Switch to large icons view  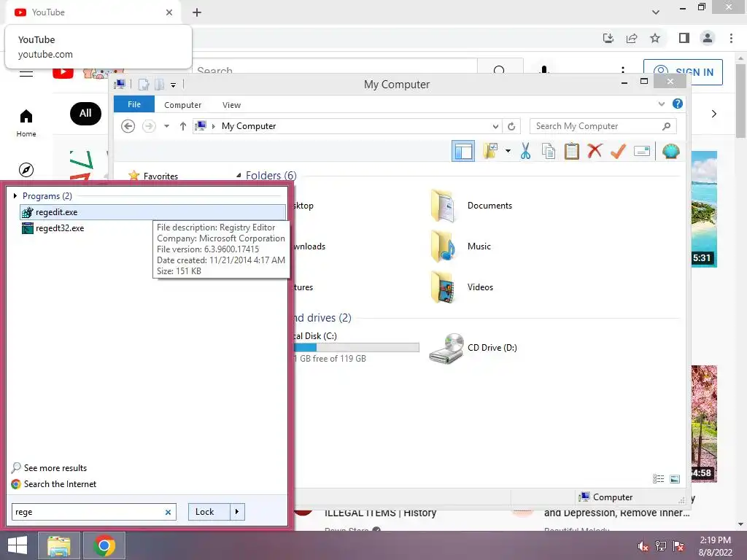click(675, 479)
